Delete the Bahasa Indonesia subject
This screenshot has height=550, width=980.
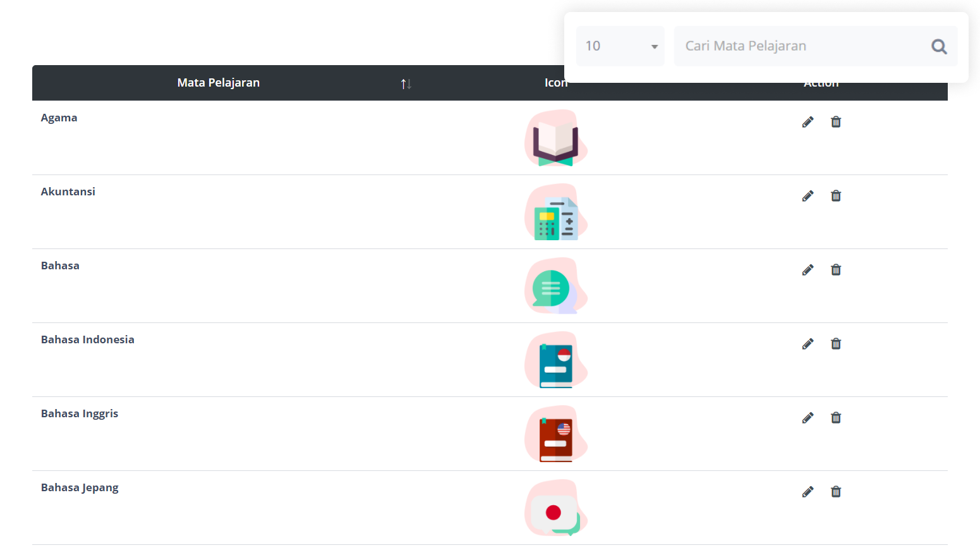tap(835, 344)
